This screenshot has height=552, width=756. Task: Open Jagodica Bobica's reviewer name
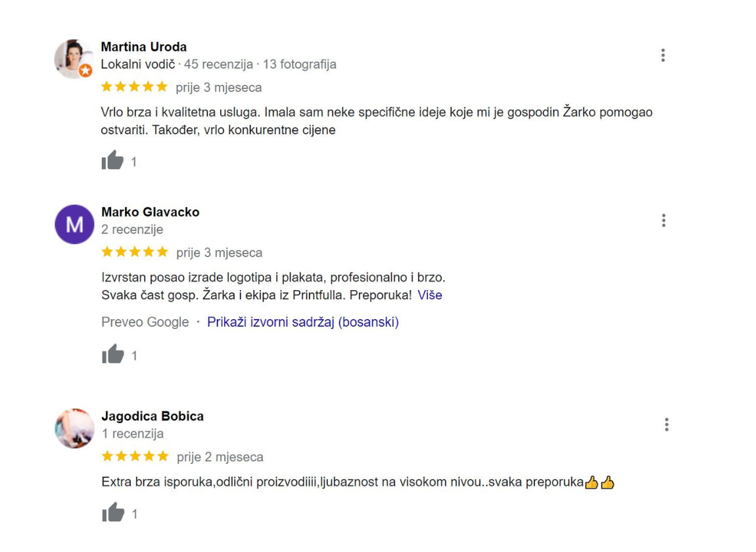click(x=153, y=416)
